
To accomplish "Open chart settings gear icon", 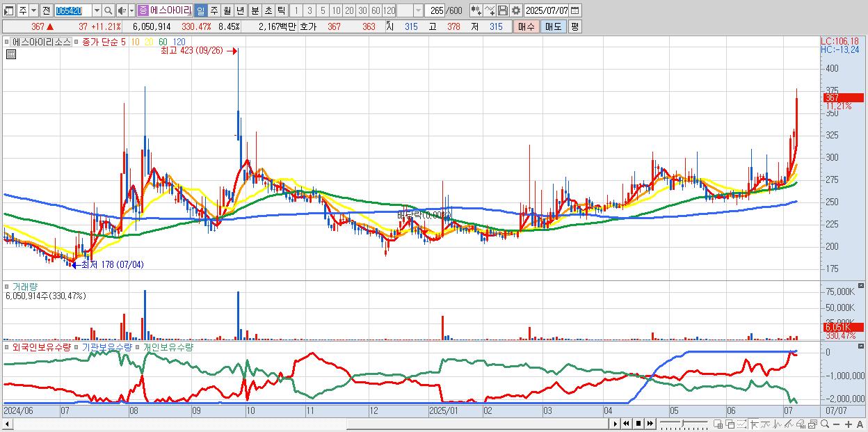I will [516, 10].
